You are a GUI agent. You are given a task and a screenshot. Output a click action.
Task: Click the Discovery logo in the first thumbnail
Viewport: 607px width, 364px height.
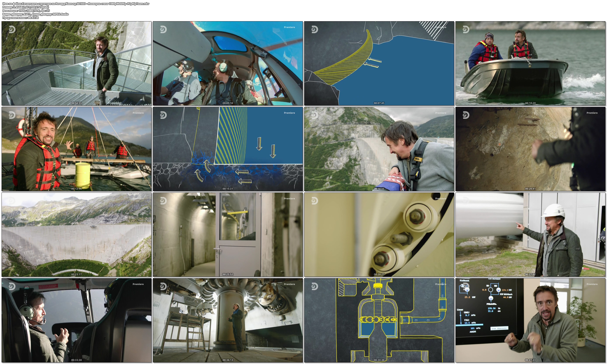[x=12, y=30]
